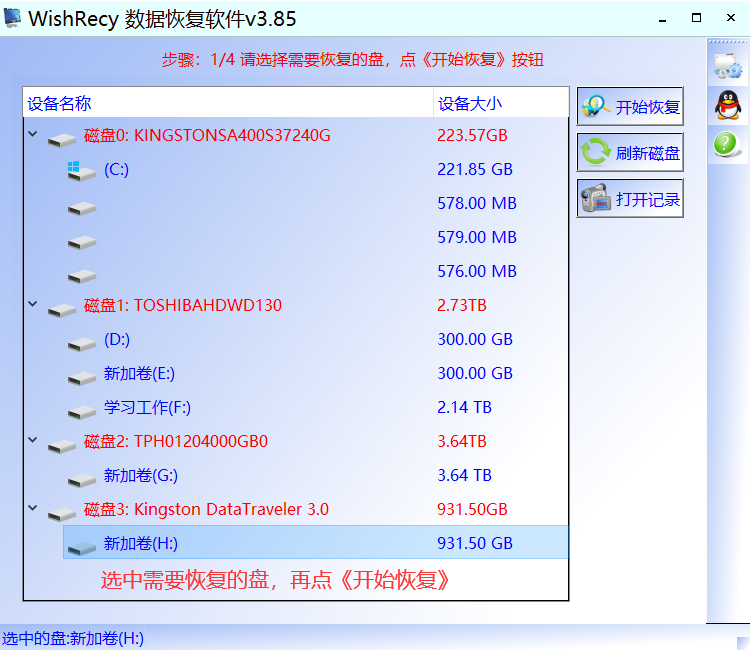Click the drive icon beside 新加卷(H:)
Screen dimensions: 750x650
point(82,548)
